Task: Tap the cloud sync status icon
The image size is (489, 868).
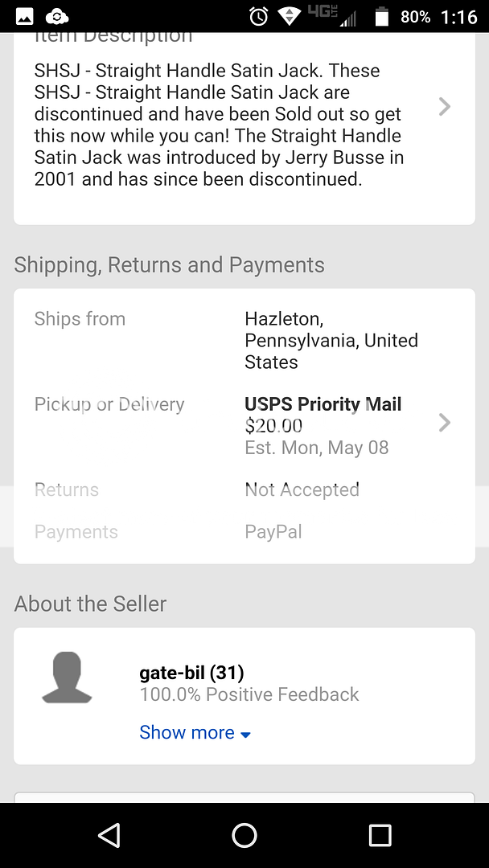Action: (57, 16)
